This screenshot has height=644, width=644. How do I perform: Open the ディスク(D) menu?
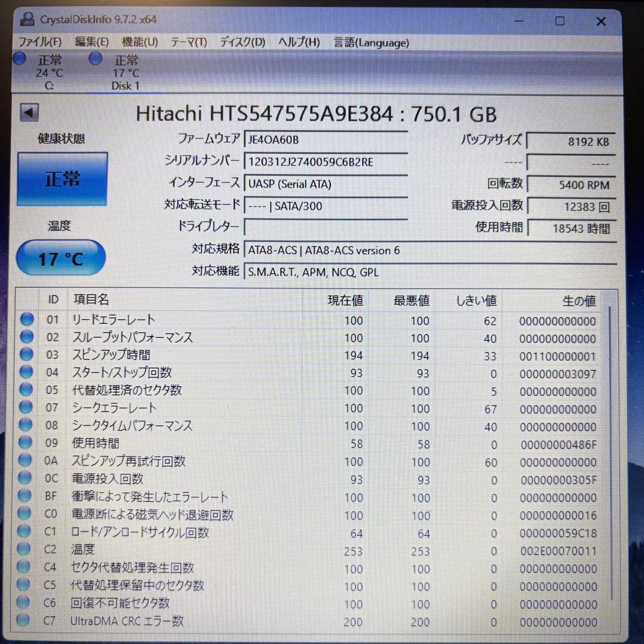(x=242, y=42)
